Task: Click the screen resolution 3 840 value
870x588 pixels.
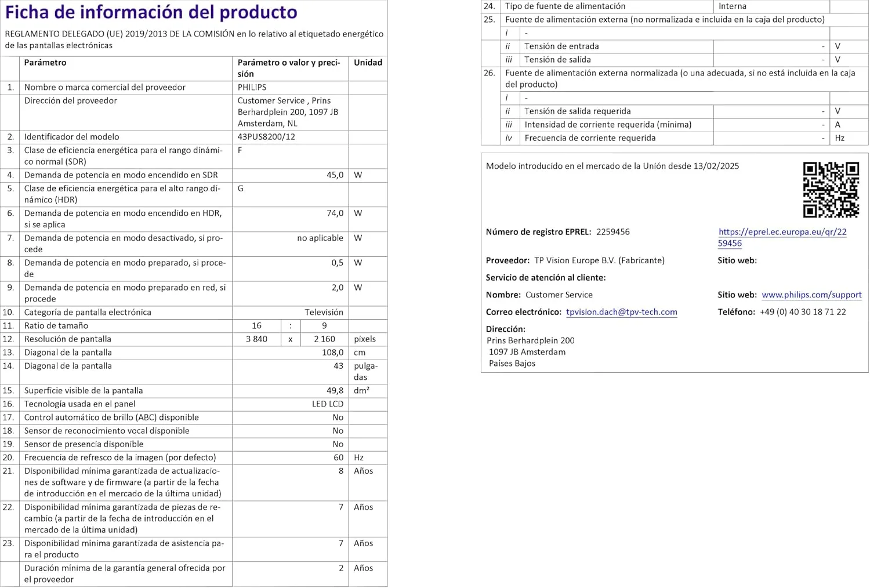Action: (x=257, y=339)
